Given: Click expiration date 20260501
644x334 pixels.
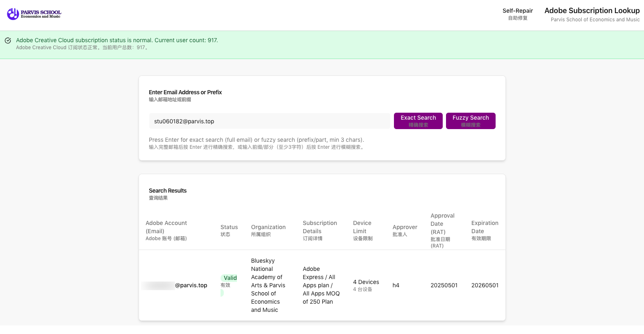Looking at the screenshot, I should 485,285.
